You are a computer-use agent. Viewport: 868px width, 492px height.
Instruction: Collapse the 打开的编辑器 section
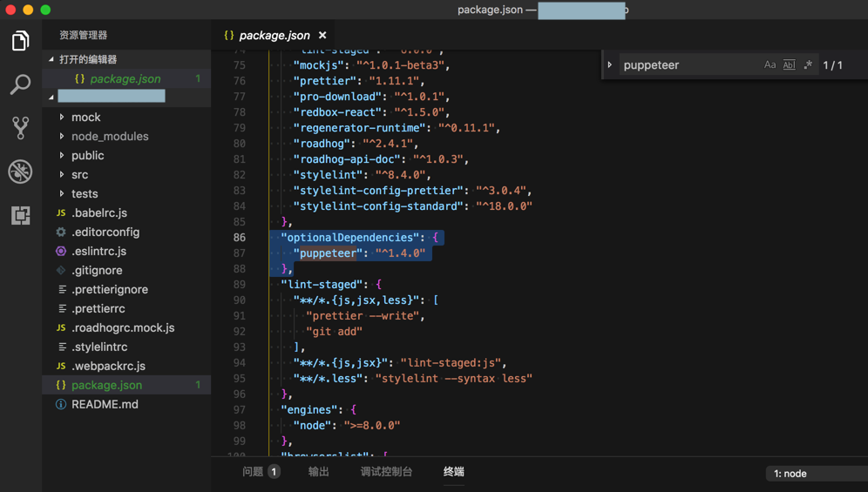(51, 60)
